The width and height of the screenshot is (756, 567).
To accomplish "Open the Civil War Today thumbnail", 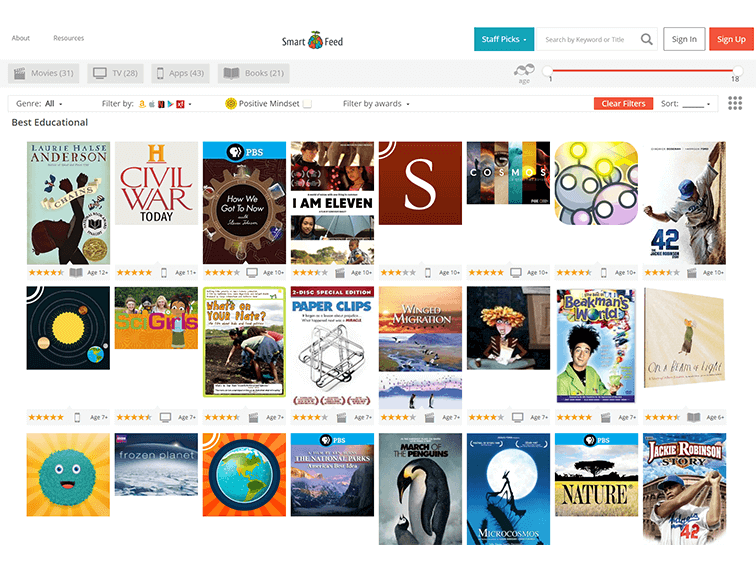I will [x=156, y=183].
